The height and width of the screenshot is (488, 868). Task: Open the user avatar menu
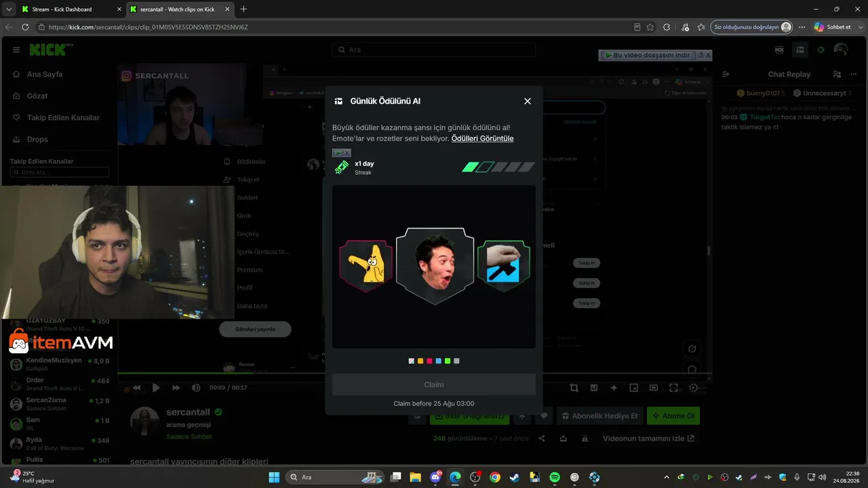(841, 49)
